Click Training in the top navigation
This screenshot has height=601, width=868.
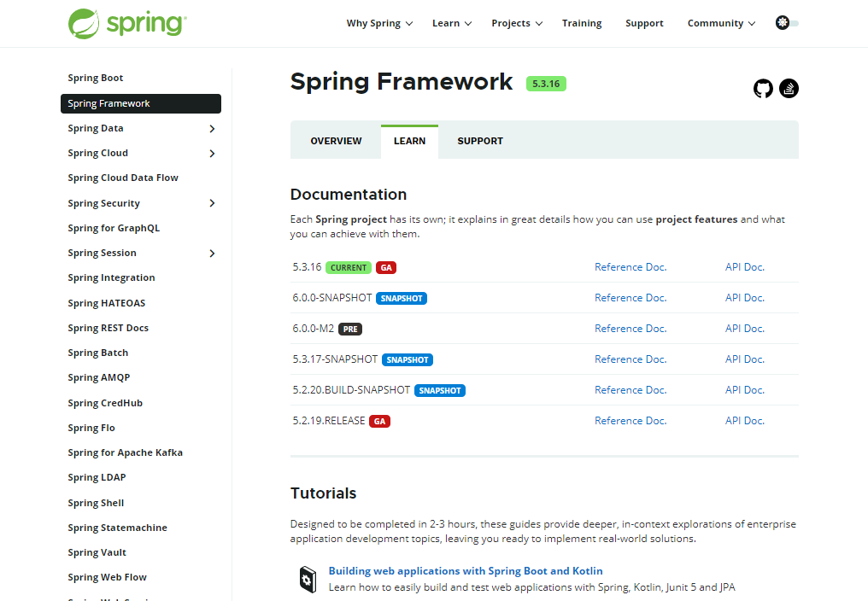tap(582, 23)
